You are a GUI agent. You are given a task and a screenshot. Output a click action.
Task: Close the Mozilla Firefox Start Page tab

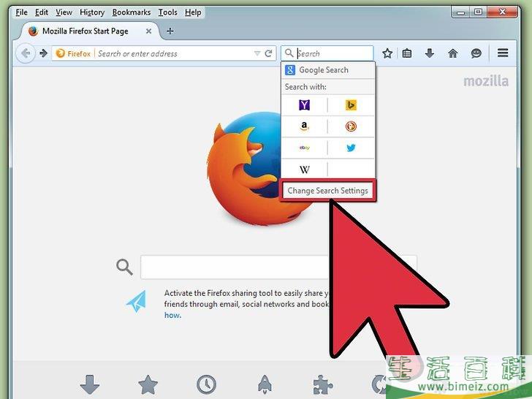coord(148,31)
